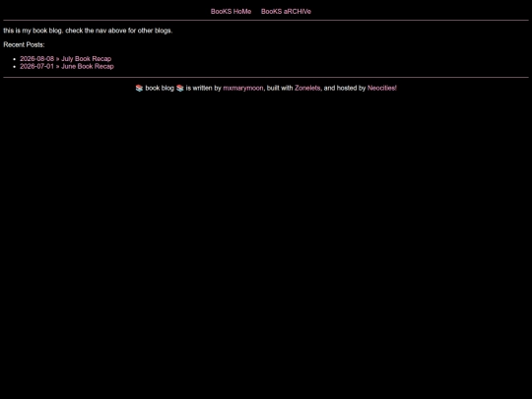The image size is (532, 399).
Task: Visit mxmarymoon author link in footer
Action: [243, 89]
